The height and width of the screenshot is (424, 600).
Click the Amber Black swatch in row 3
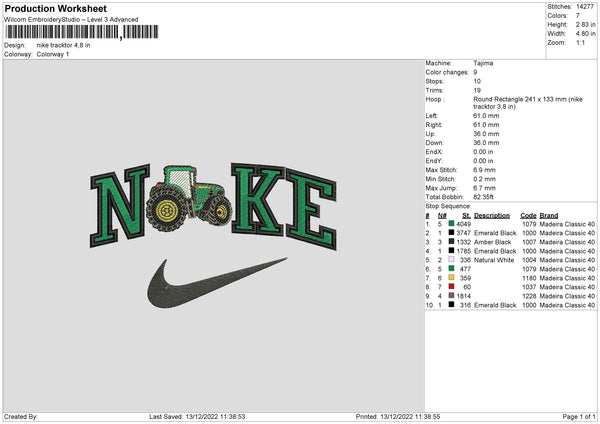click(x=452, y=242)
